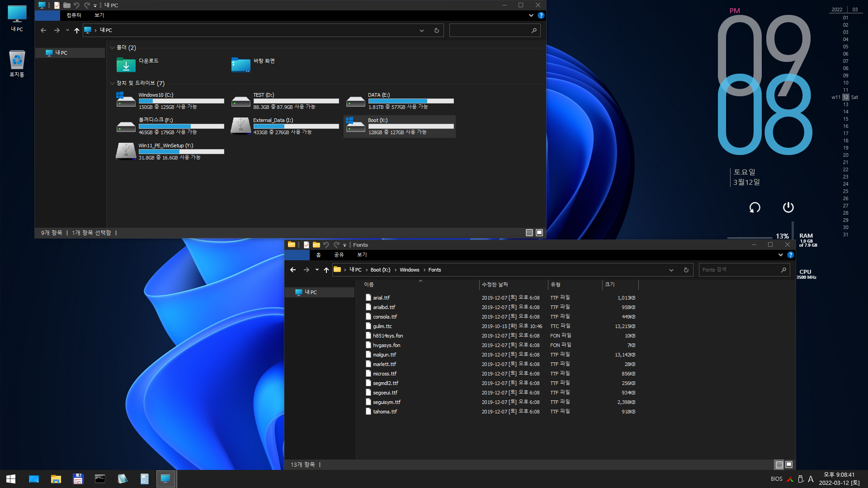Click Properties icon in Fonts title bar

click(306, 245)
